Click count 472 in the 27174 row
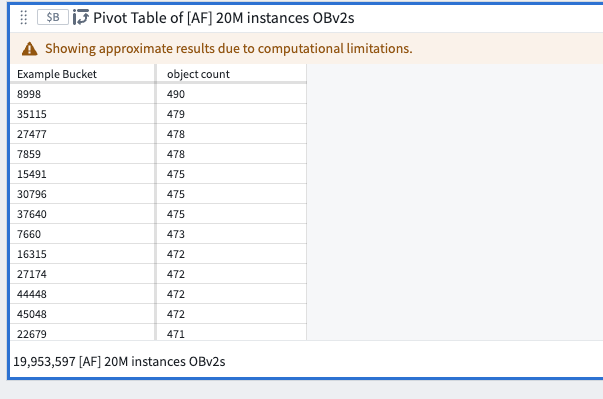This screenshot has width=603, height=399. pos(232,274)
